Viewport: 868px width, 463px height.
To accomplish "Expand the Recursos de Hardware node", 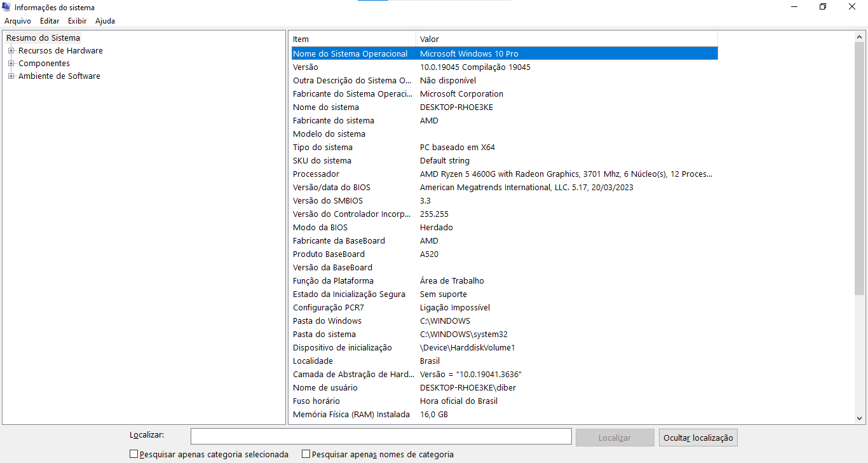I will point(11,51).
